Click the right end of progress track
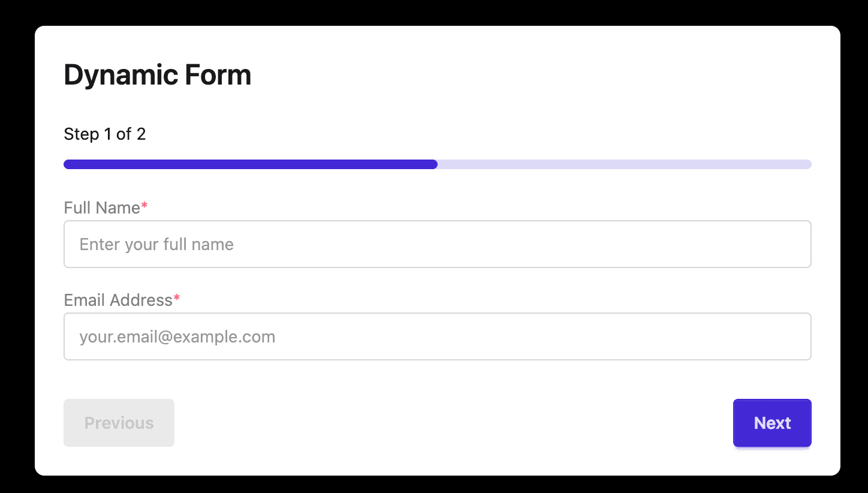Screen dimensions: 868x493 [806, 164]
